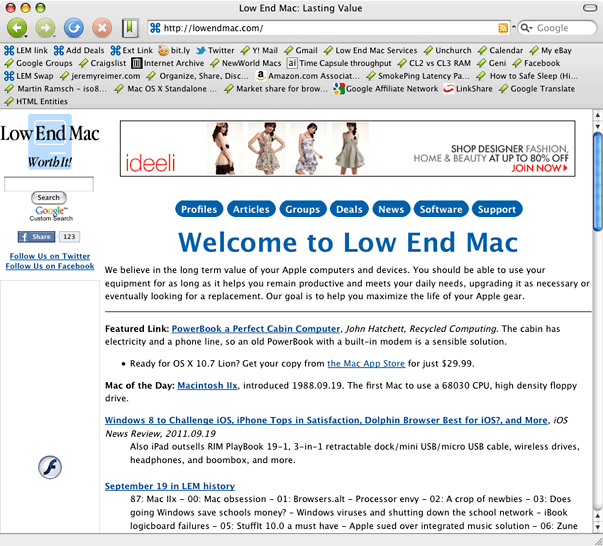Open the bit.ly bookmark
The height and width of the screenshot is (546, 603).
tap(174, 50)
